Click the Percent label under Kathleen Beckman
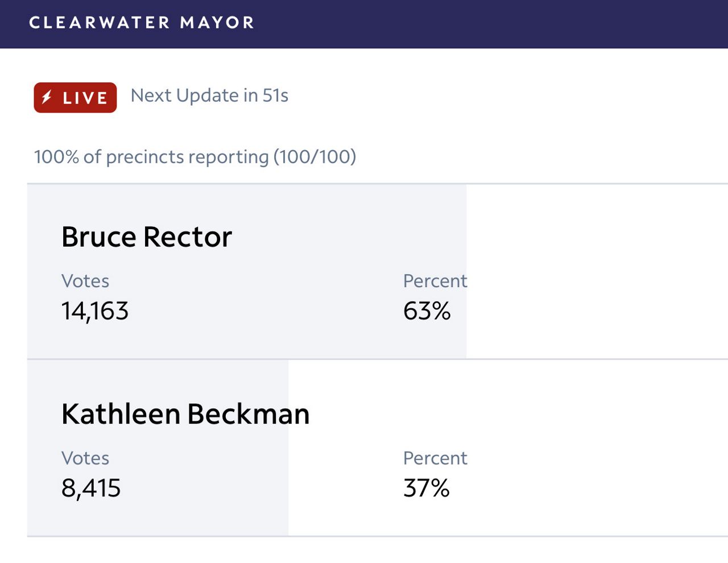The image size is (728, 563). (435, 458)
